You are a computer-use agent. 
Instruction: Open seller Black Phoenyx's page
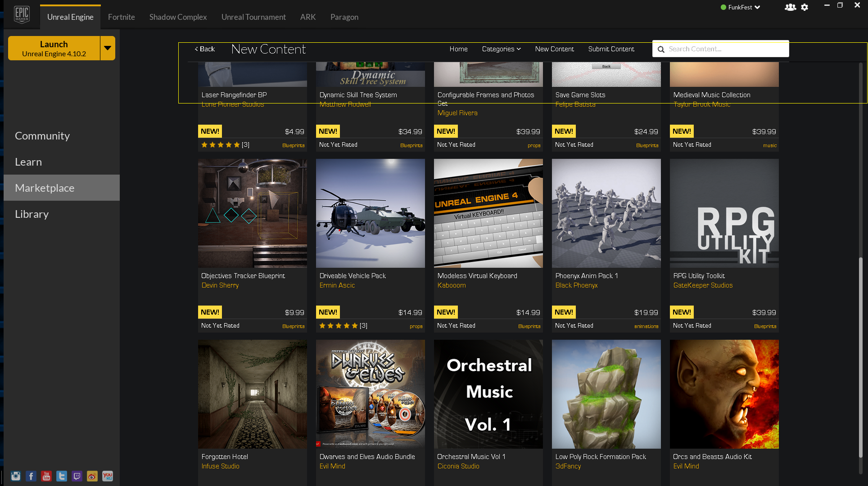[x=576, y=285]
